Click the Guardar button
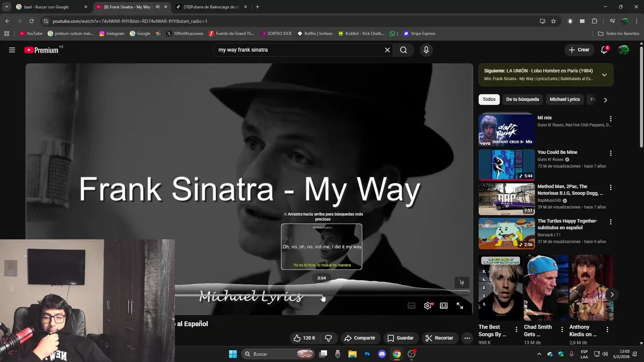The width and height of the screenshot is (644, 362). [400, 338]
